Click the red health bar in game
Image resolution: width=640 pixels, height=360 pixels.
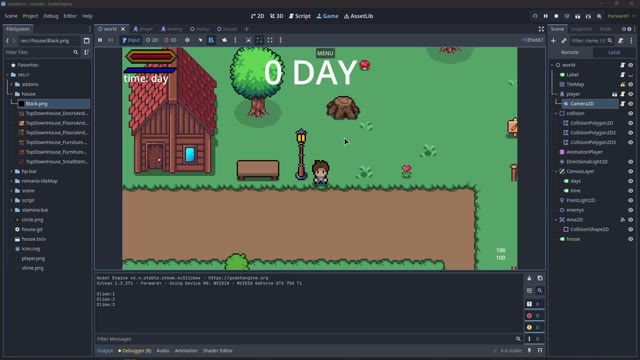point(151,56)
